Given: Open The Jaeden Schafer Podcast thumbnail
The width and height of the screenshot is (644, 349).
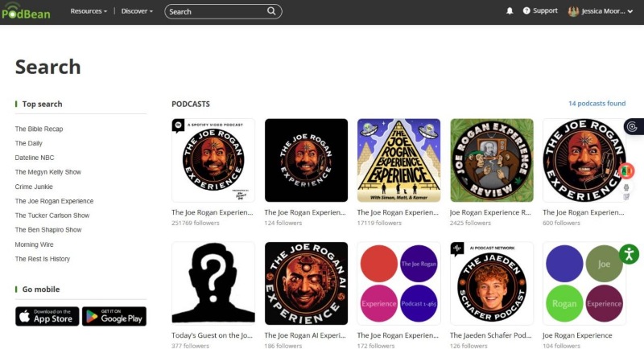Looking at the screenshot, I should (x=492, y=283).
